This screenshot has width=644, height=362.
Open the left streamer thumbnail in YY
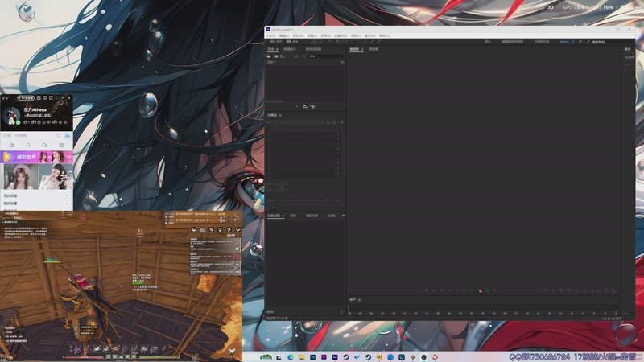(21, 176)
